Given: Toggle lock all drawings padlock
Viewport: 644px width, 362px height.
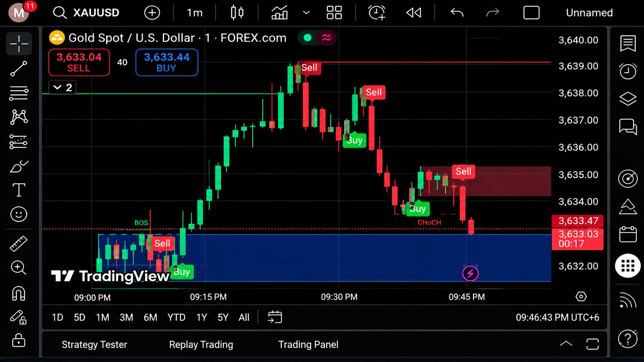Looking at the screenshot, I should [18, 340].
